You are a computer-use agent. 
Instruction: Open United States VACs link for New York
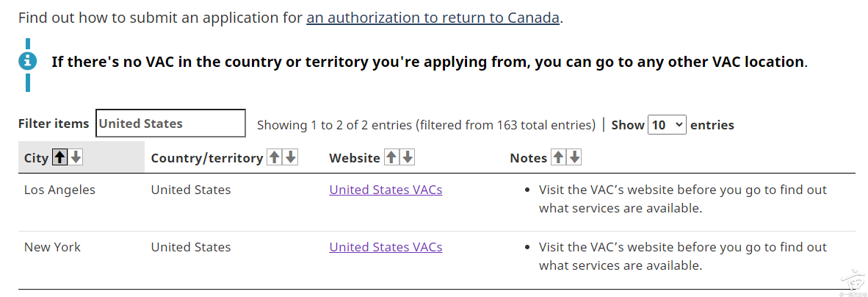coord(386,247)
